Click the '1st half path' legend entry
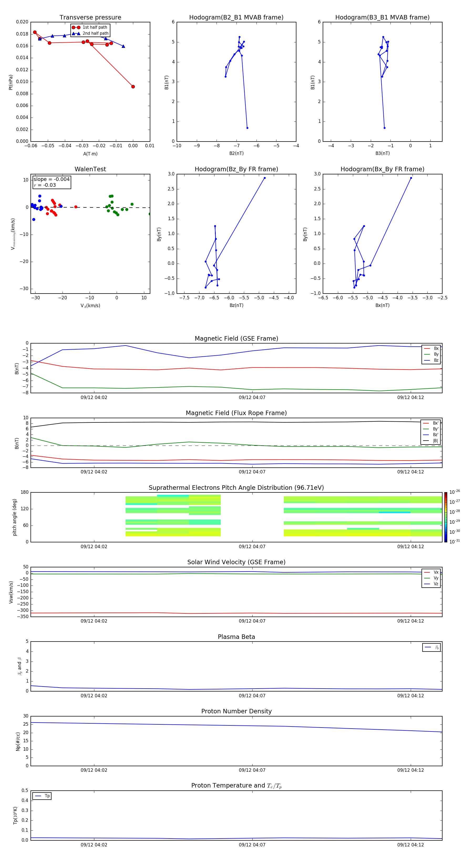The width and height of the screenshot is (473, 868). [x=90, y=27]
